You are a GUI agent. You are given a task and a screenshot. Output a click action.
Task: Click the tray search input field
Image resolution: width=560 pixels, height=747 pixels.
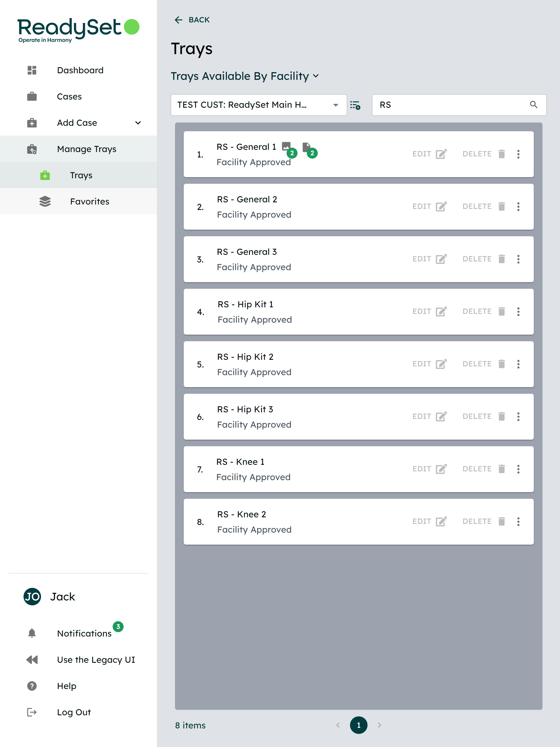point(452,105)
